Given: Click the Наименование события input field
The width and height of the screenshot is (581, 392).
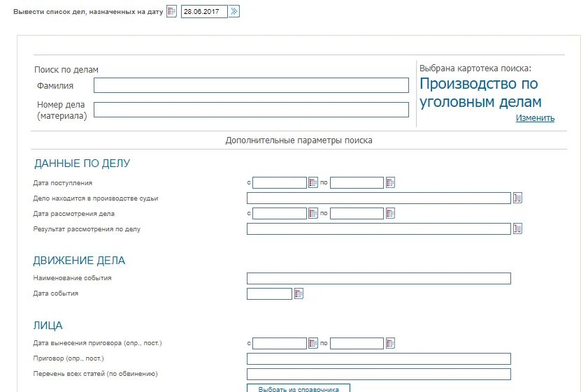Looking at the screenshot, I should click(379, 278).
